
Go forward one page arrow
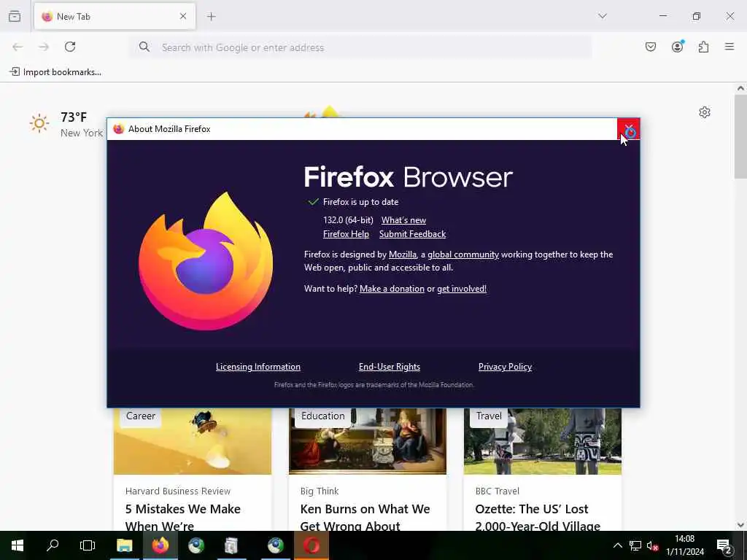[x=44, y=47]
